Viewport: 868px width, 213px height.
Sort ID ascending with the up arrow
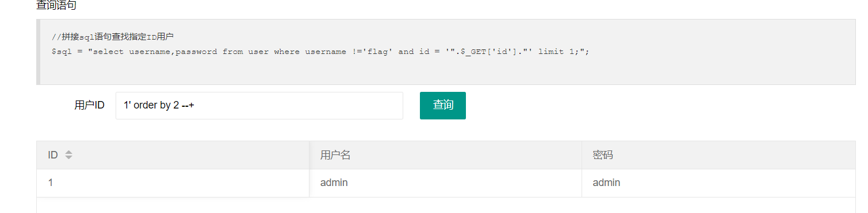click(x=68, y=152)
